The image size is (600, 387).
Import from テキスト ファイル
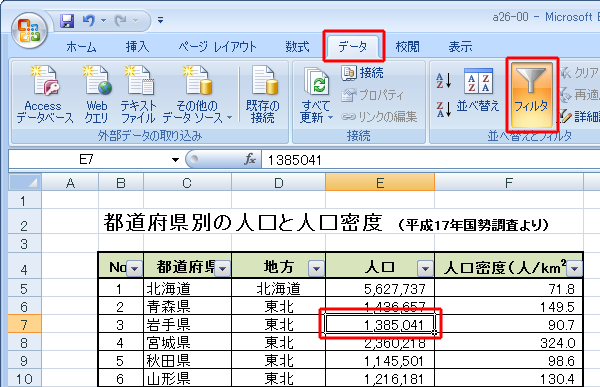click(138, 95)
